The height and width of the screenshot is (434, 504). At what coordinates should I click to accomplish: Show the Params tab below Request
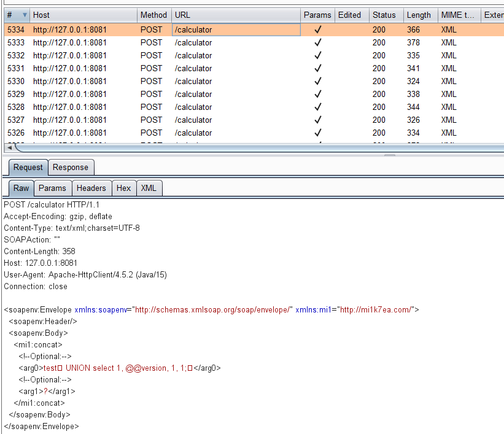coord(52,188)
